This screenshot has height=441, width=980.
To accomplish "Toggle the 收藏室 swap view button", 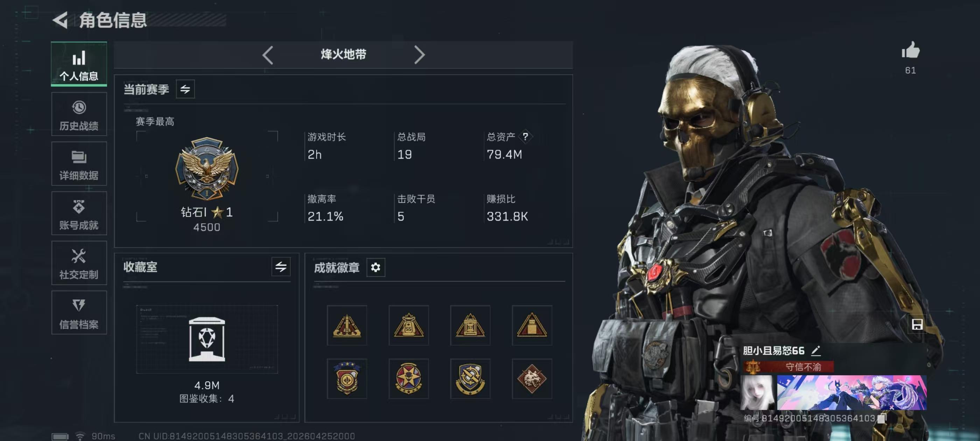I will click(x=281, y=267).
